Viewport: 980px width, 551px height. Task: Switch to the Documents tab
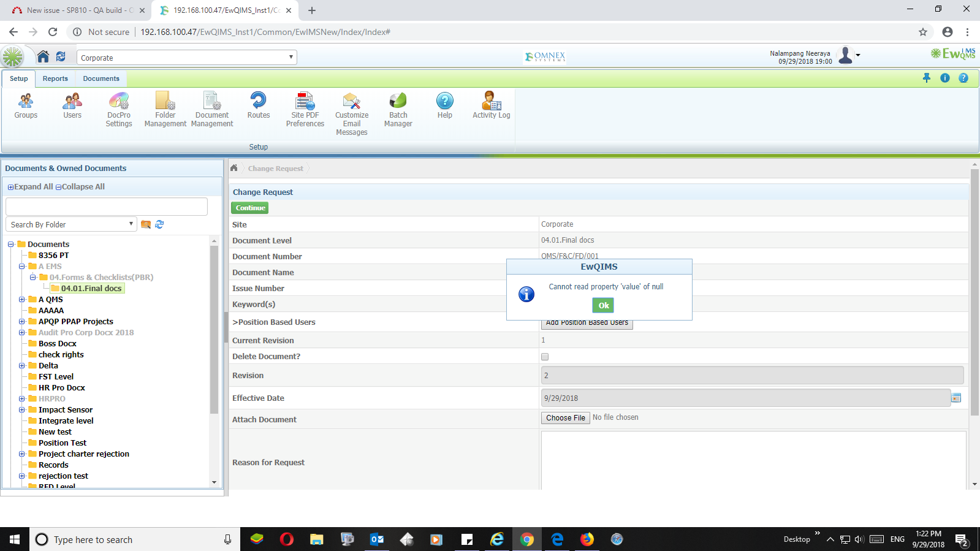coord(101,78)
